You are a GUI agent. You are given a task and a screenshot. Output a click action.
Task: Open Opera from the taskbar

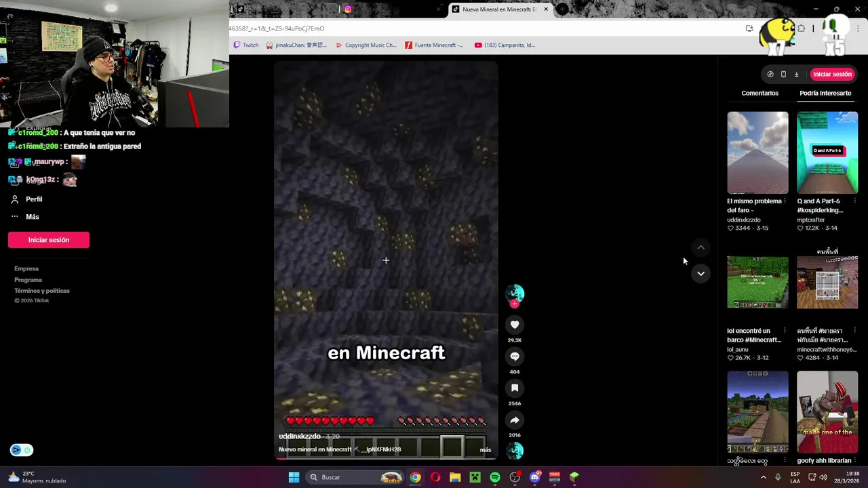(x=435, y=477)
